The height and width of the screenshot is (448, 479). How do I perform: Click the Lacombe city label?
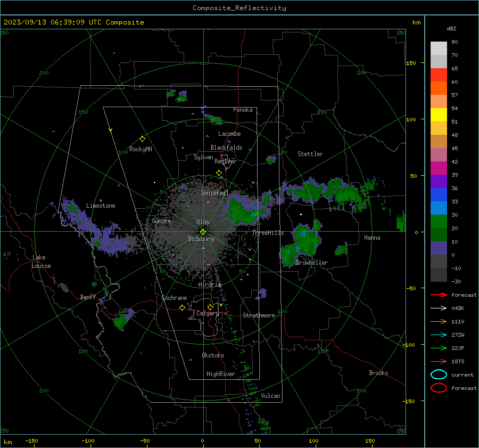[x=229, y=134]
